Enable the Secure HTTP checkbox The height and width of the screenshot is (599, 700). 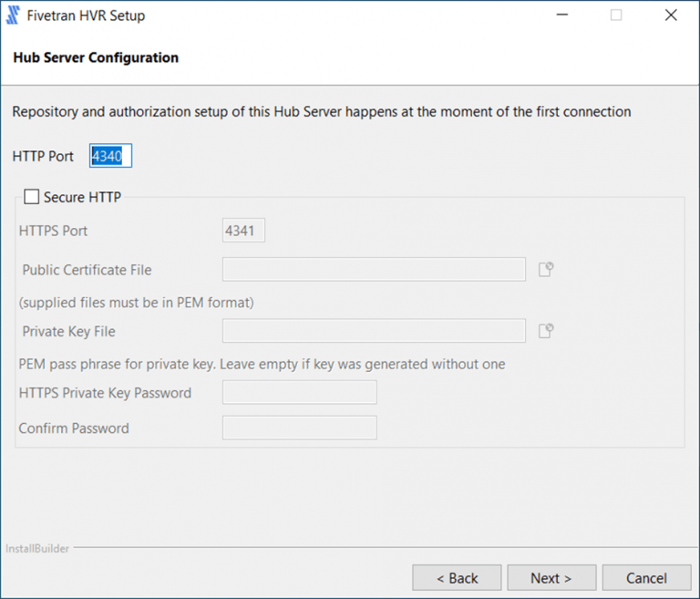pos(32,197)
